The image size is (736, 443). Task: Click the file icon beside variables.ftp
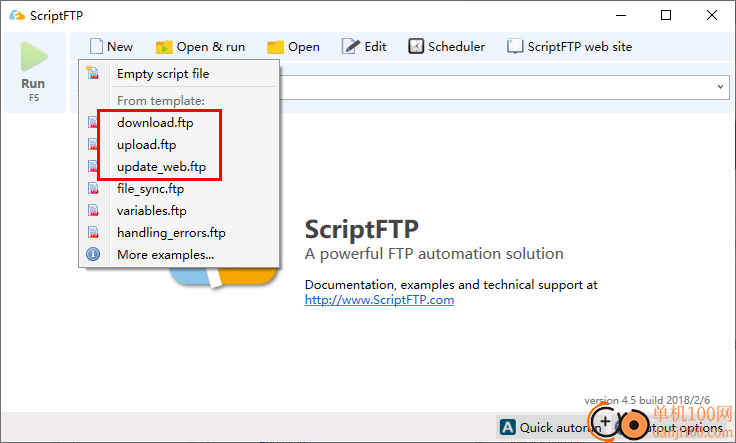click(x=93, y=210)
